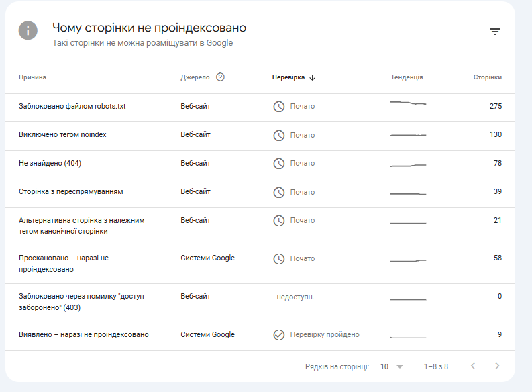This screenshot has height=392, width=532.
Task: Open the Не знайдено (404) row
Action: (x=50, y=164)
